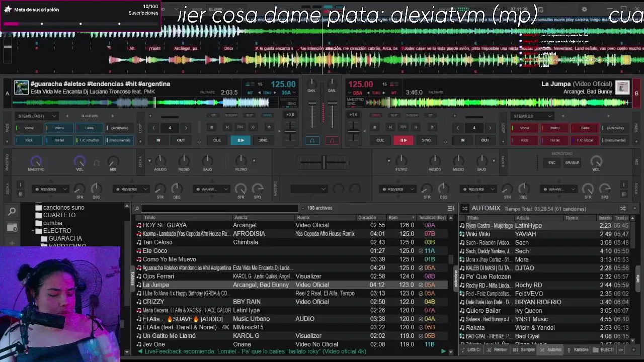Image resolution: width=644 pixels, height=362 pixels.
Task: Open the file list options menu icon
Action: (x=451, y=208)
